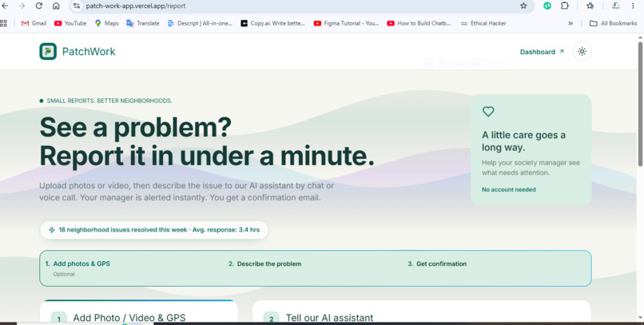Open the Extensions puzzle icon
Viewport: 644px width, 325px height.
[565, 6]
